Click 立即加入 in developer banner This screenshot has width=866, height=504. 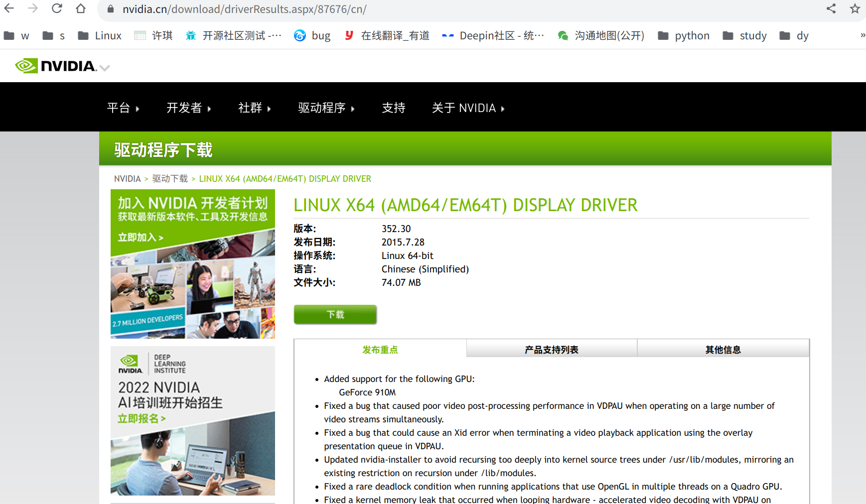pyautogui.click(x=141, y=238)
